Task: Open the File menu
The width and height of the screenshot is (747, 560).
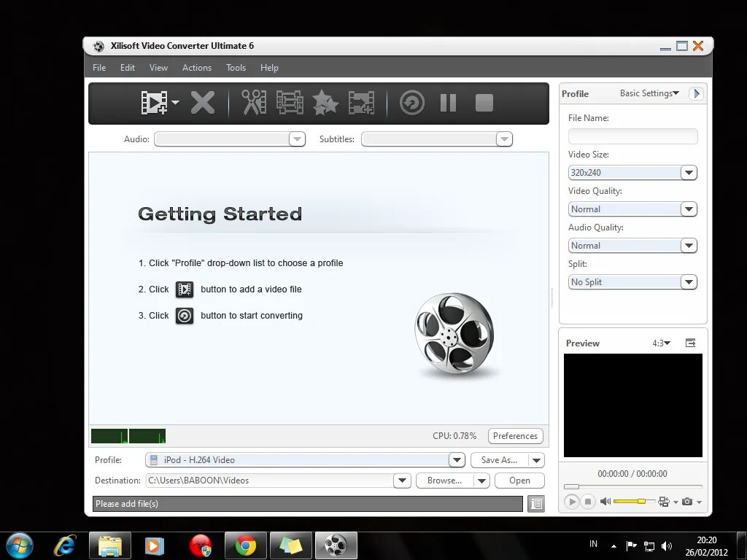Action: 99,68
